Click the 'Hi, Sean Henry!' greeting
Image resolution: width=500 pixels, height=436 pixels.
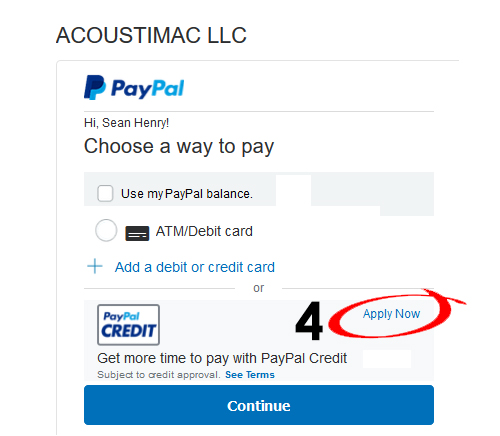click(x=127, y=123)
